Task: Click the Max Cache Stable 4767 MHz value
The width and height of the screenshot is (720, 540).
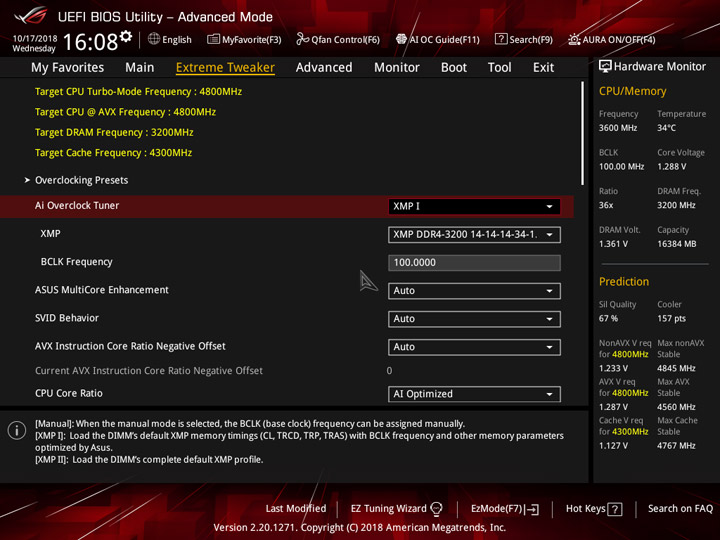Action: tap(676, 445)
